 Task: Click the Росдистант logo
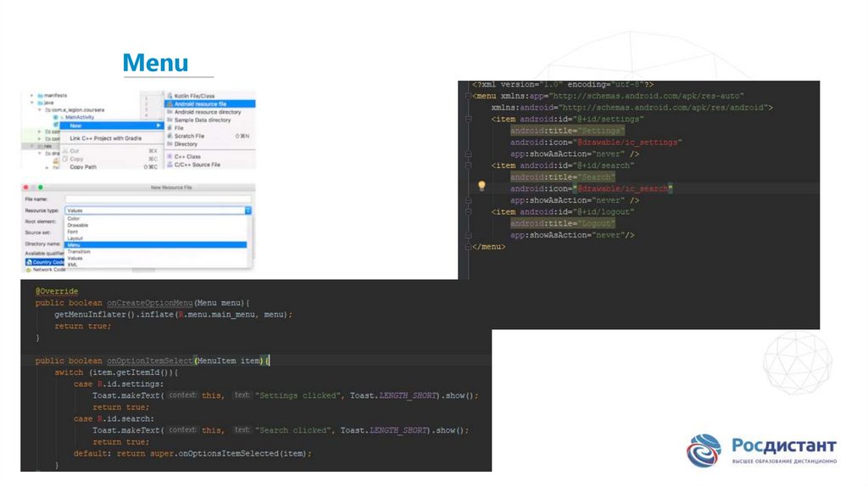[x=760, y=451]
